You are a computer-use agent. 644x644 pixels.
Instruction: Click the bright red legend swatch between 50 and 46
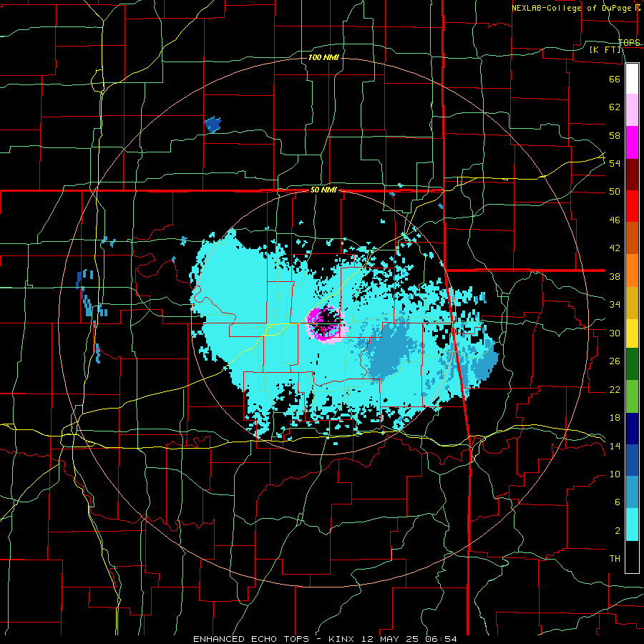click(x=632, y=206)
